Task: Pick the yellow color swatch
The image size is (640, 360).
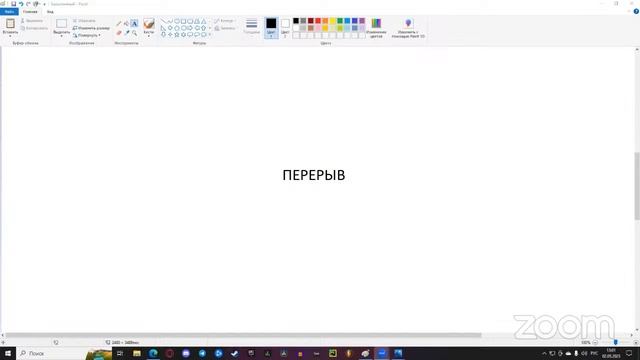Action: pyautogui.click(x=333, y=21)
